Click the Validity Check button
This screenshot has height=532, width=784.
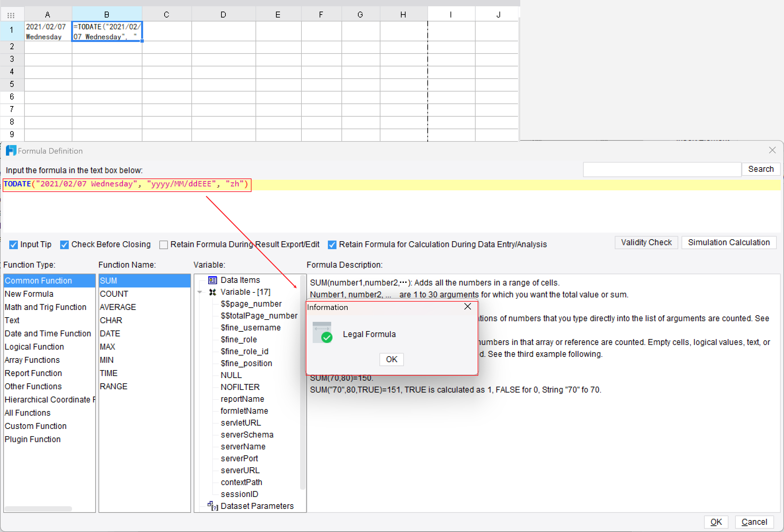click(646, 243)
